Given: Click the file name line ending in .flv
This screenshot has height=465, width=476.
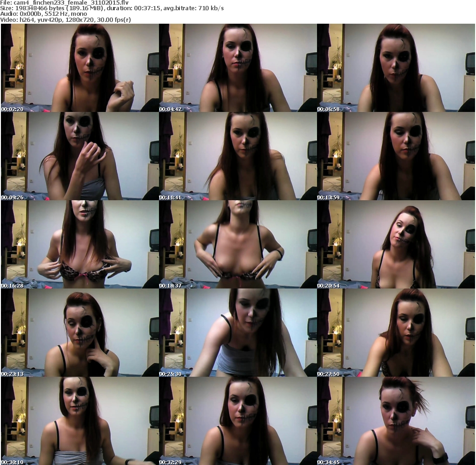Looking at the screenshot, I should [64, 2].
